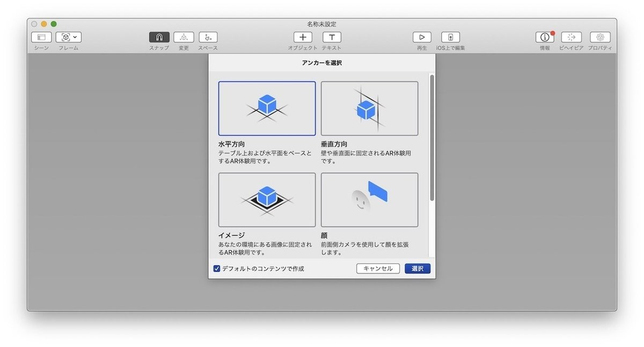Viewport: 644px width, 347px height.
Task: Show the プロパティ (Properties) panel
Action: pyautogui.click(x=599, y=37)
